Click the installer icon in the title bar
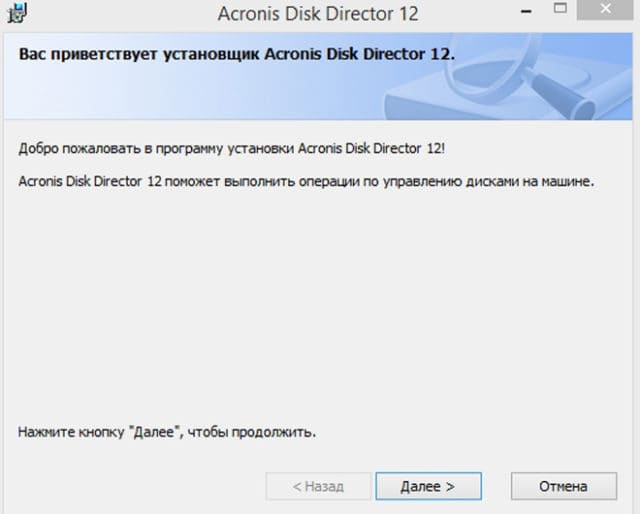This screenshot has height=514, width=640. coord(17,13)
